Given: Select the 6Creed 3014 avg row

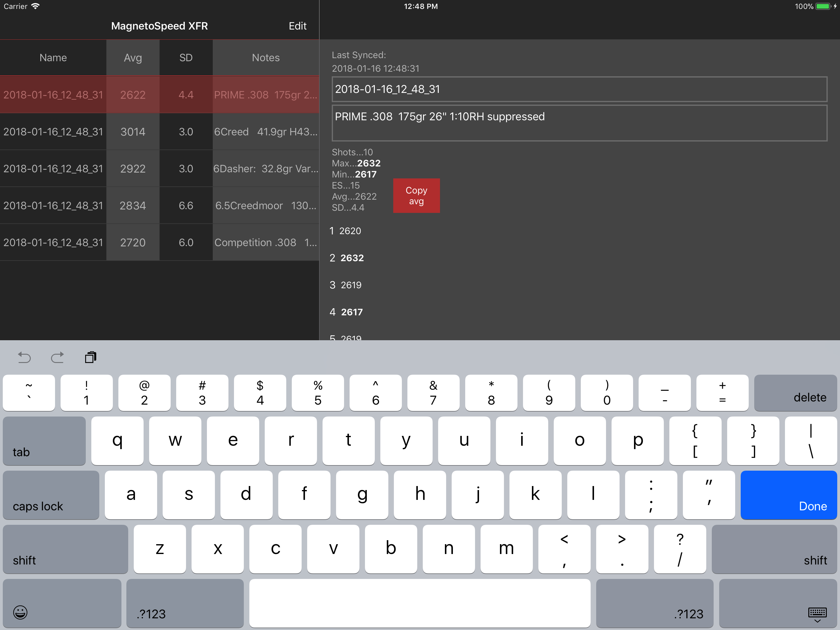Looking at the screenshot, I should click(x=160, y=131).
